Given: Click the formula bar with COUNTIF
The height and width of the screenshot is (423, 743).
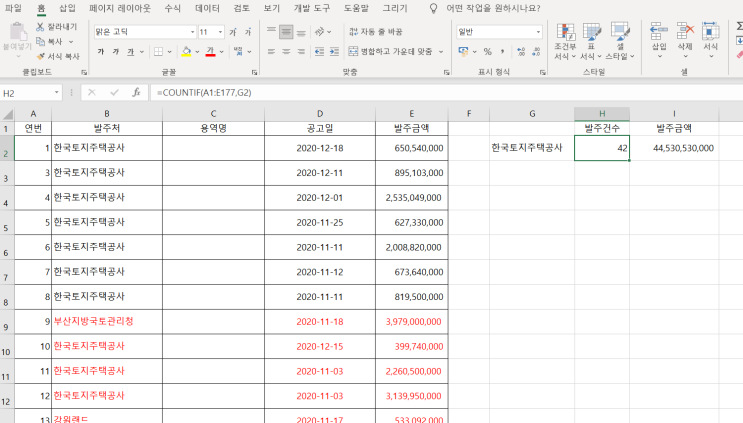Looking at the screenshot, I should 445,93.
